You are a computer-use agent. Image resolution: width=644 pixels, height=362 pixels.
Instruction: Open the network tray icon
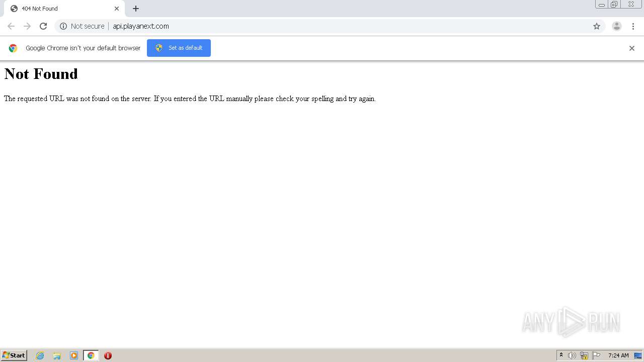tap(584, 355)
